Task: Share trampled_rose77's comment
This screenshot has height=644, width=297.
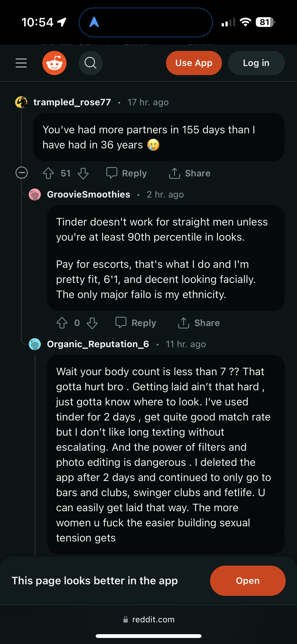Action: pos(190,173)
